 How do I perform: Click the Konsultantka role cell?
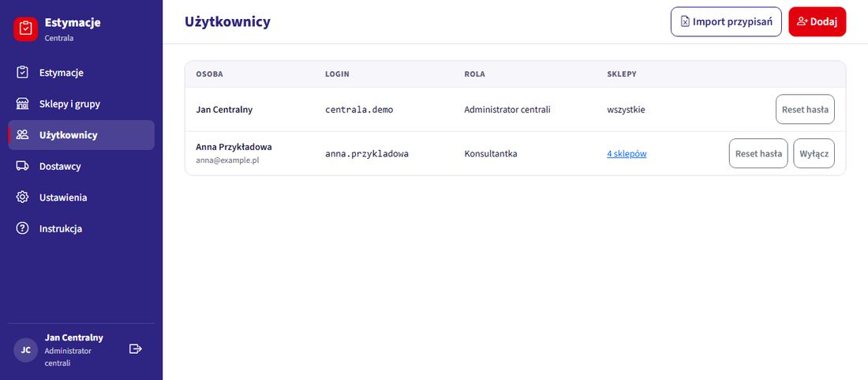coord(491,153)
